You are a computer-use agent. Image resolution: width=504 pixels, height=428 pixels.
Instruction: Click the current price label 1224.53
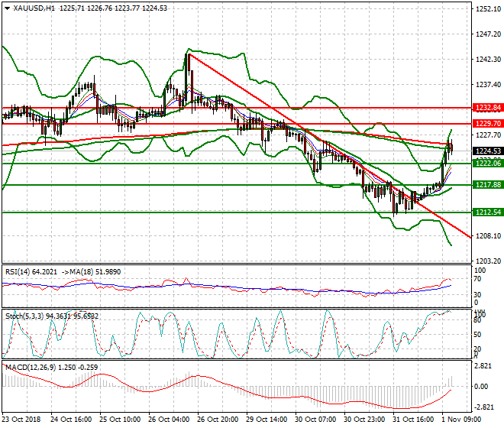click(488, 151)
